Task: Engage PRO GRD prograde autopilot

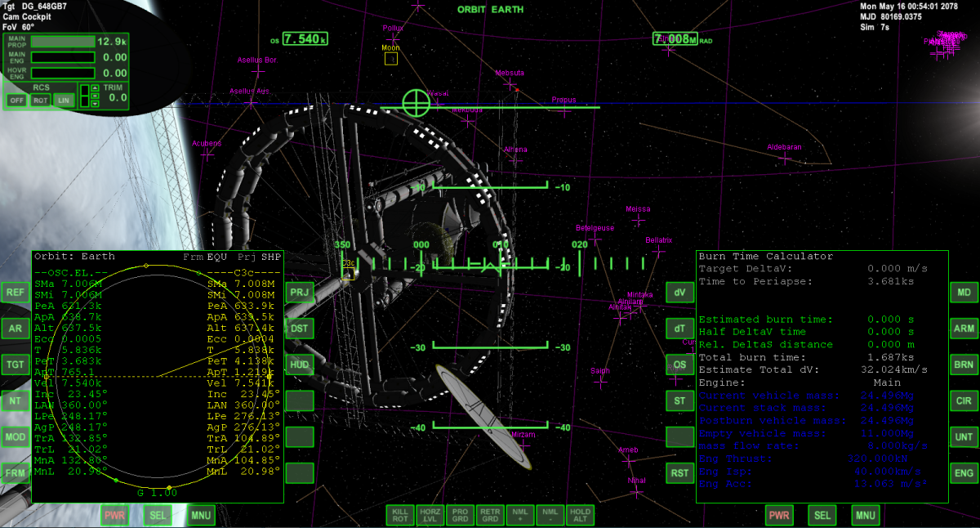Action: (x=460, y=515)
